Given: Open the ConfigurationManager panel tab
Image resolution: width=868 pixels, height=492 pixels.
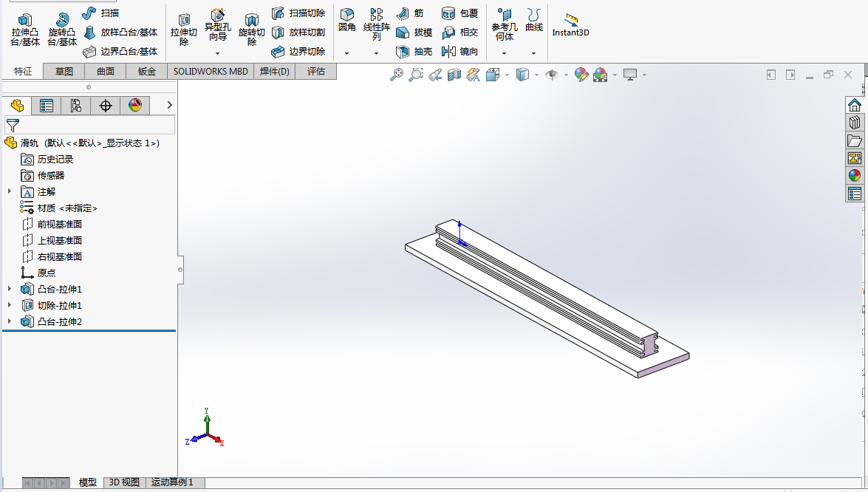Looking at the screenshot, I should [x=76, y=105].
